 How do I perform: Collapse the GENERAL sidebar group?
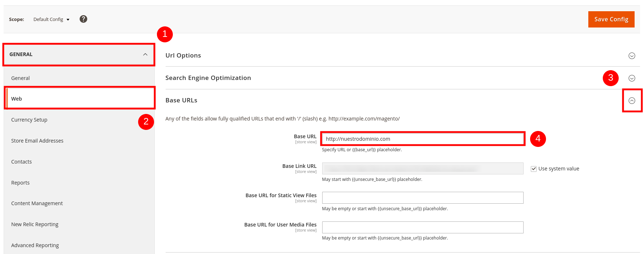[79, 54]
